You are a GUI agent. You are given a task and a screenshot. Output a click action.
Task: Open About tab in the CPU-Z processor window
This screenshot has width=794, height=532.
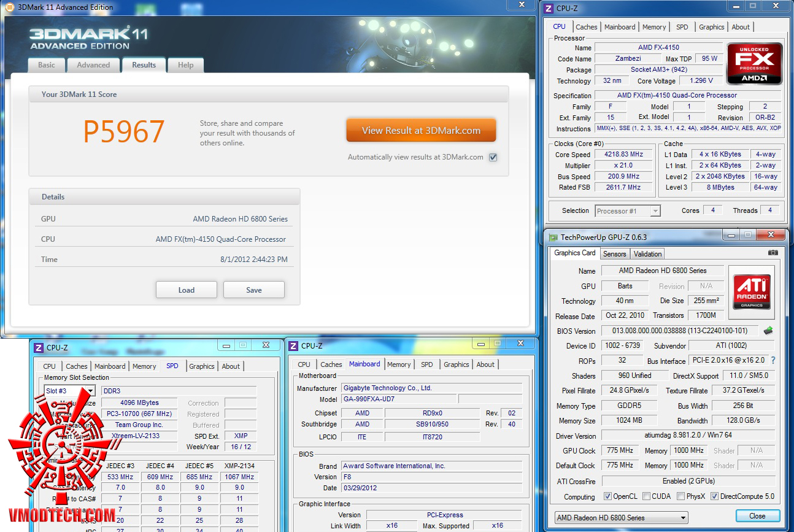pyautogui.click(x=741, y=27)
